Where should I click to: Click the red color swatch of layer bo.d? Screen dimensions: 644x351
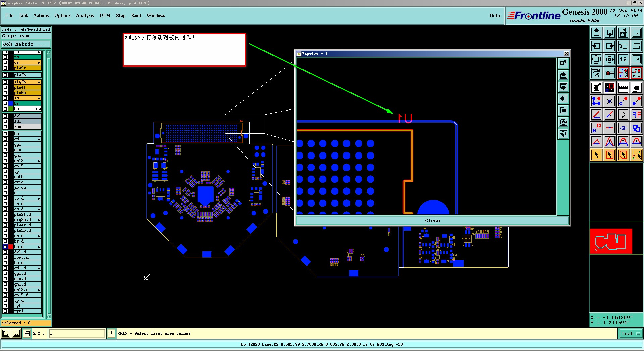(11, 247)
